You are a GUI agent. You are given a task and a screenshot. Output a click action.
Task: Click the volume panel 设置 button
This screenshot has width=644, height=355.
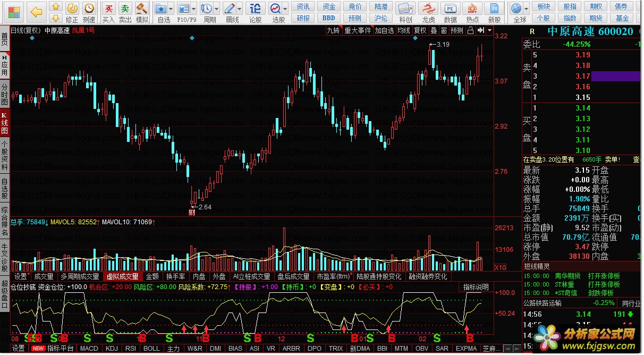tap(20, 276)
